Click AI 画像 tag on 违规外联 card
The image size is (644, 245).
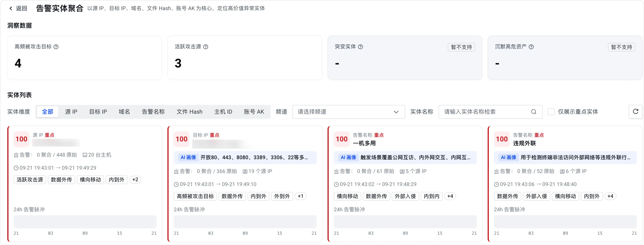509,158
